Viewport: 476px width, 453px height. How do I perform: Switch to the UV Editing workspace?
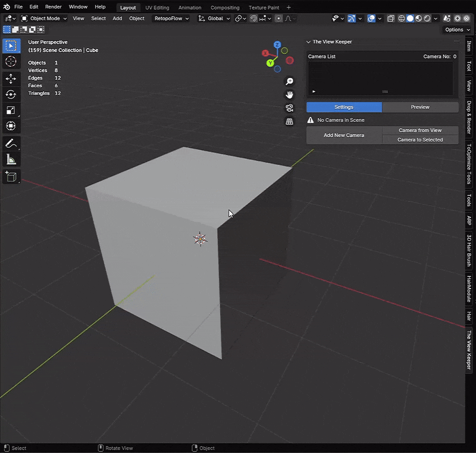(157, 8)
